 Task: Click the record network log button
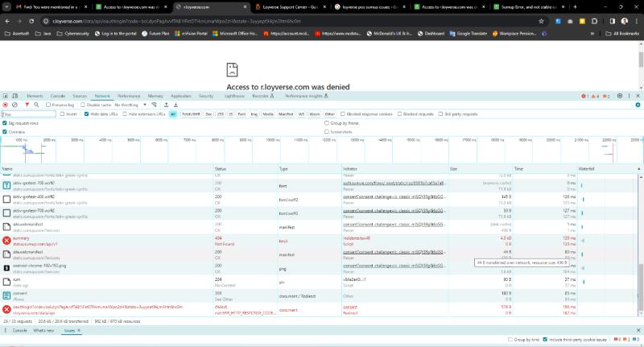coord(5,105)
